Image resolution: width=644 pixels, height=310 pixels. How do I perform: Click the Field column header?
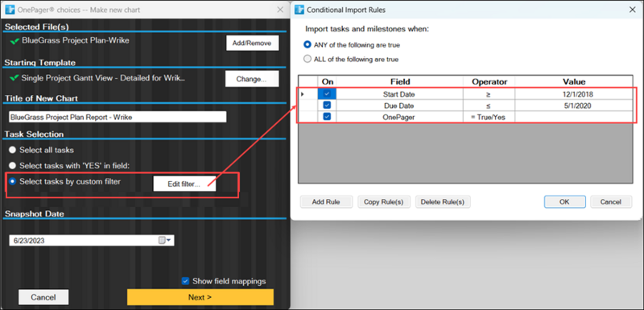[x=399, y=81]
